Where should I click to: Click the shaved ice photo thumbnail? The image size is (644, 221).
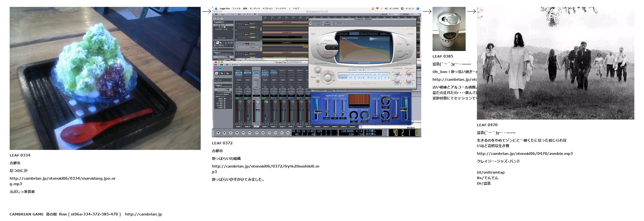[105, 78]
